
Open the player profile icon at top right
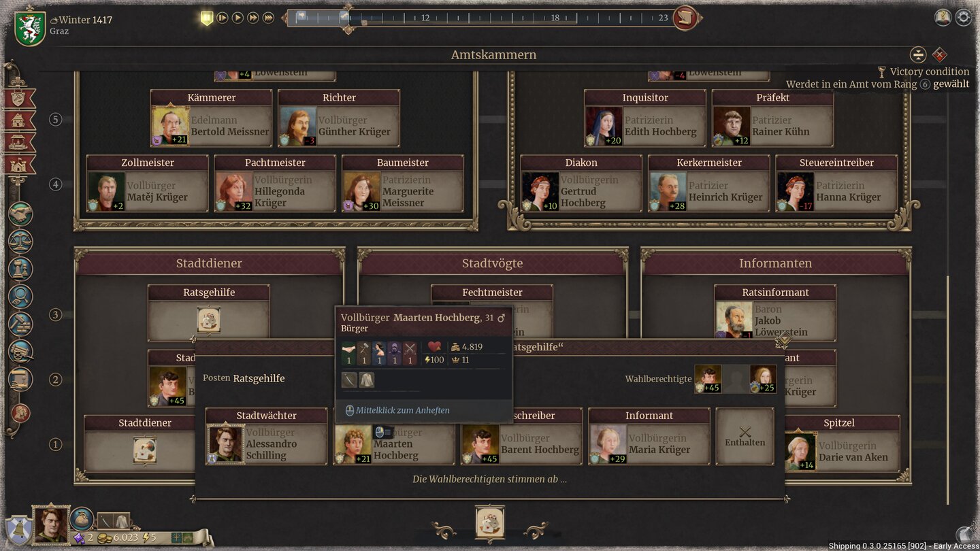pyautogui.click(x=943, y=17)
